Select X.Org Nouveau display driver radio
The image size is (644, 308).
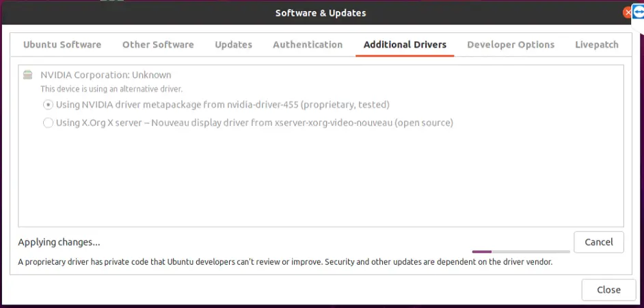tap(48, 123)
